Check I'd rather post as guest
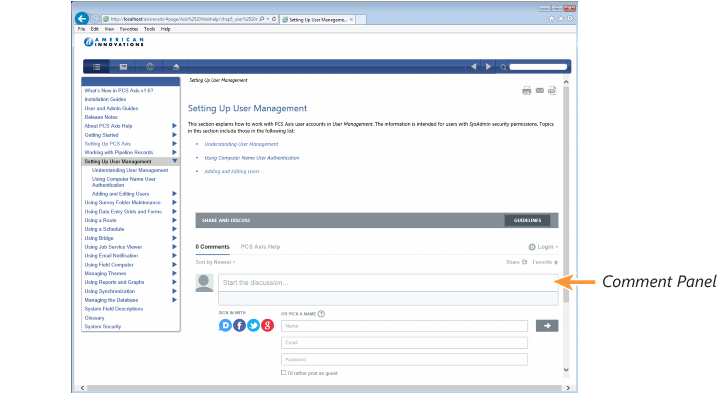Screen dimensions: 722x393 (283, 373)
